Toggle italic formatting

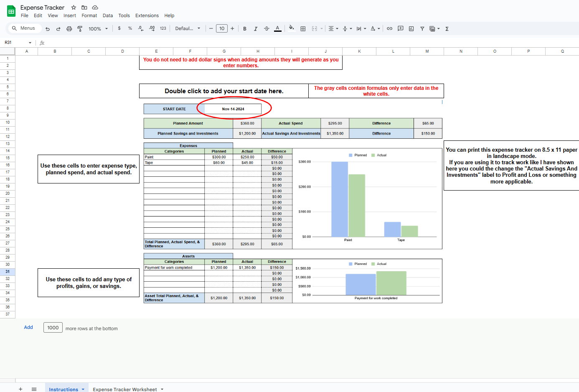click(x=255, y=28)
